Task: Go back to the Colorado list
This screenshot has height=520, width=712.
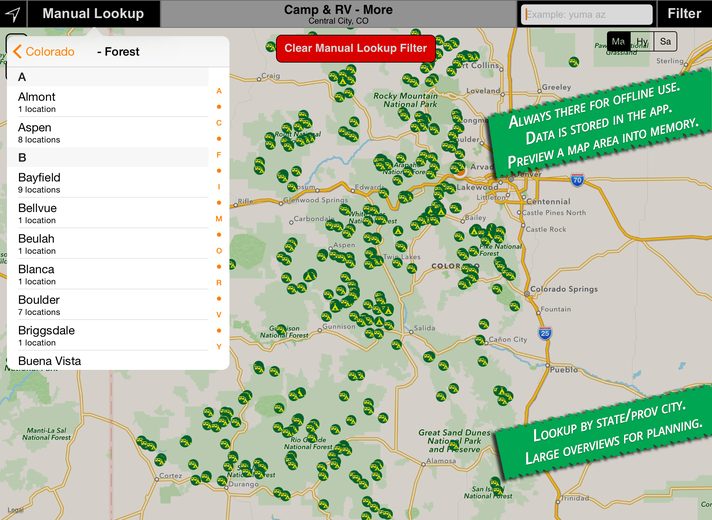Action: (x=44, y=51)
